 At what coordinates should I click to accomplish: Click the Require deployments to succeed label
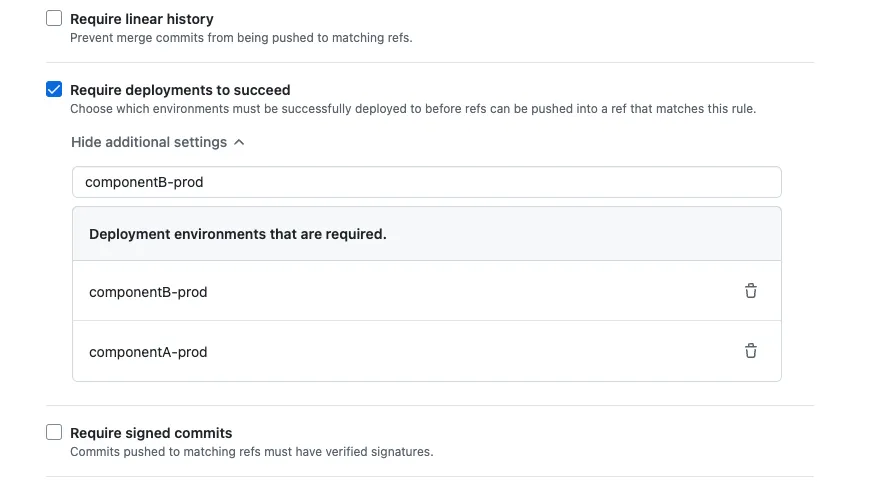(180, 90)
